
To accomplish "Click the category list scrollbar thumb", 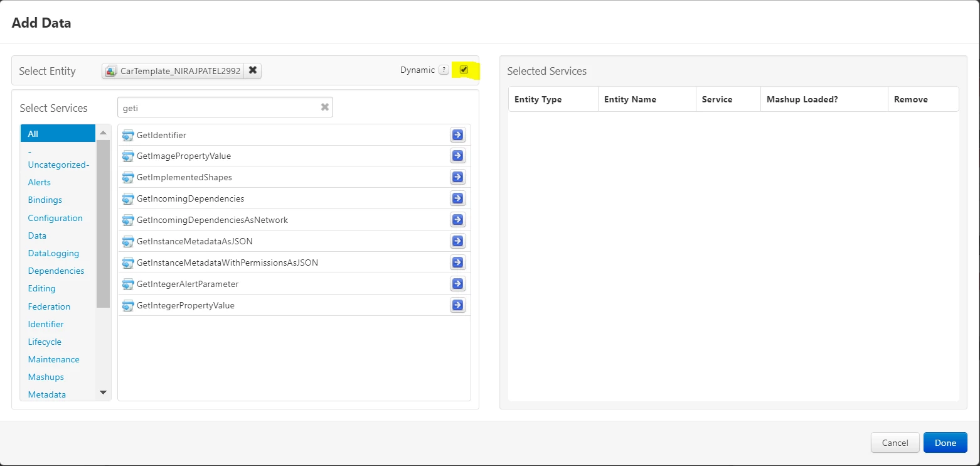I will point(104,224).
